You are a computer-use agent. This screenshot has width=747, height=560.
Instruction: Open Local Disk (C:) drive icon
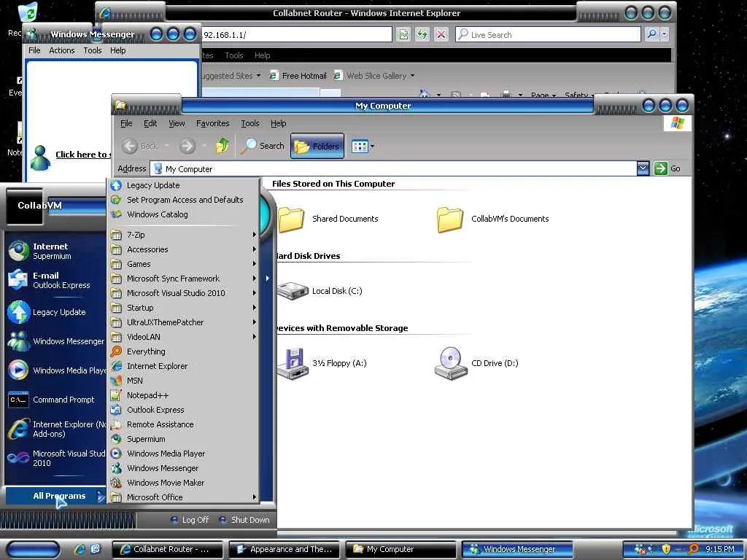(x=293, y=291)
